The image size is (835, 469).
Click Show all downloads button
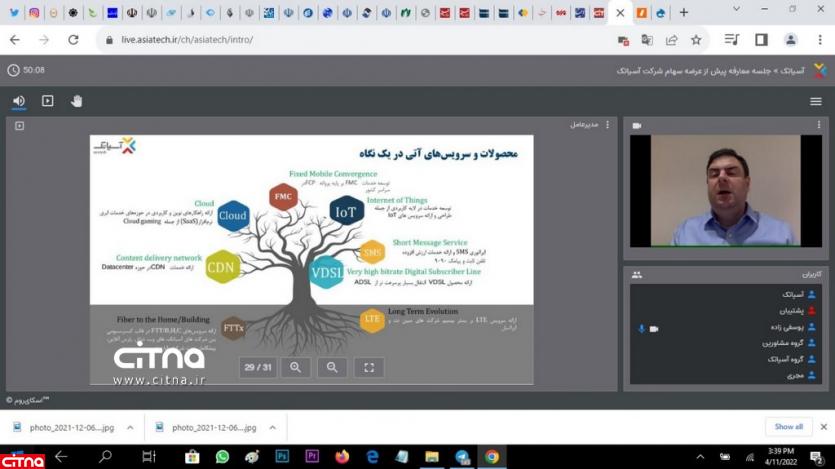[x=788, y=427]
